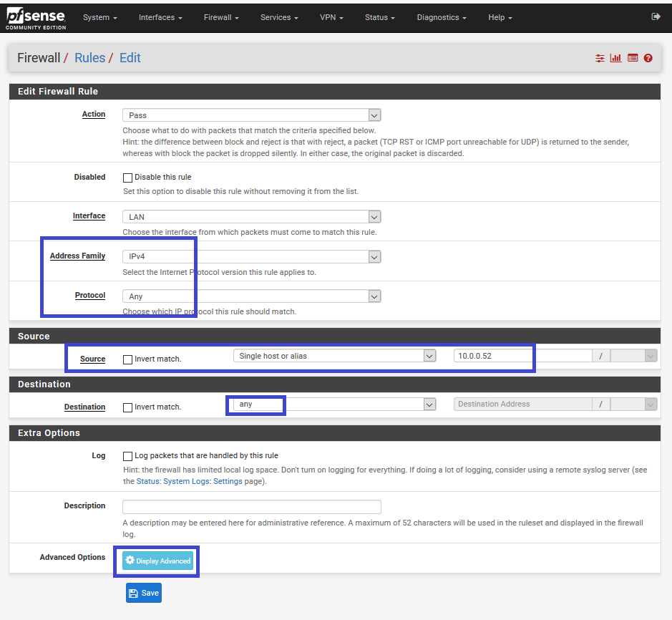The image size is (672, 620).
Task: Open the Help menu
Action: point(500,18)
